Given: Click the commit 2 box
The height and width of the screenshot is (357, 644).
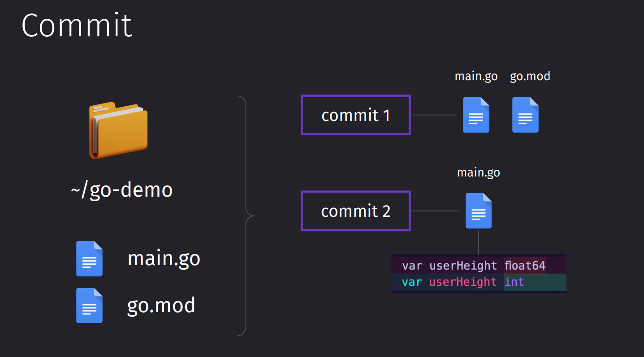Looking at the screenshot, I should pos(356,211).
